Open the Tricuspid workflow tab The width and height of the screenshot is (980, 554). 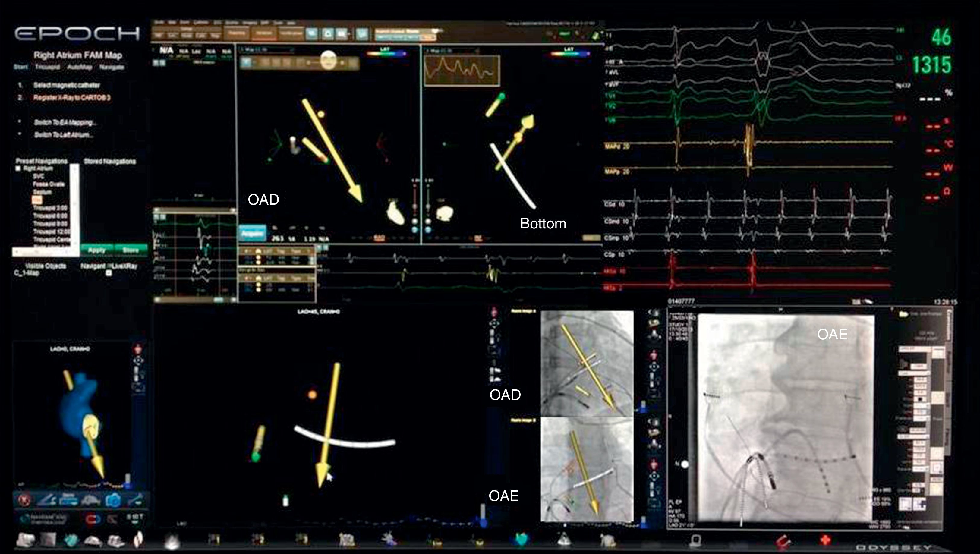click(x=48, y=67)
